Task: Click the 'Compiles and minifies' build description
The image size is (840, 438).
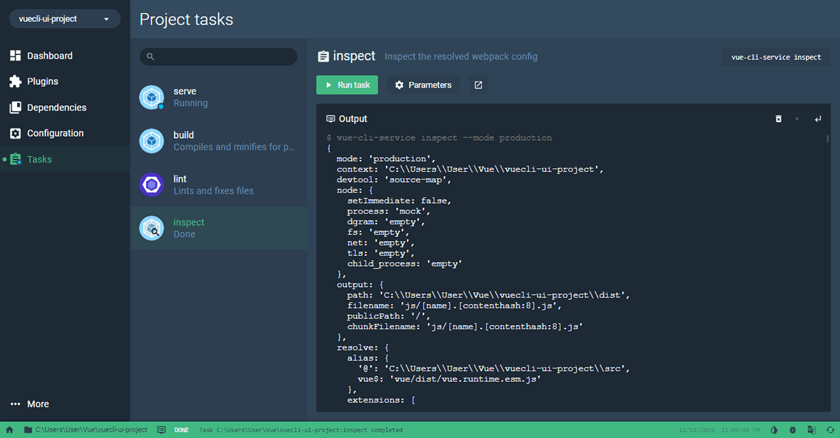Action: 234,147
